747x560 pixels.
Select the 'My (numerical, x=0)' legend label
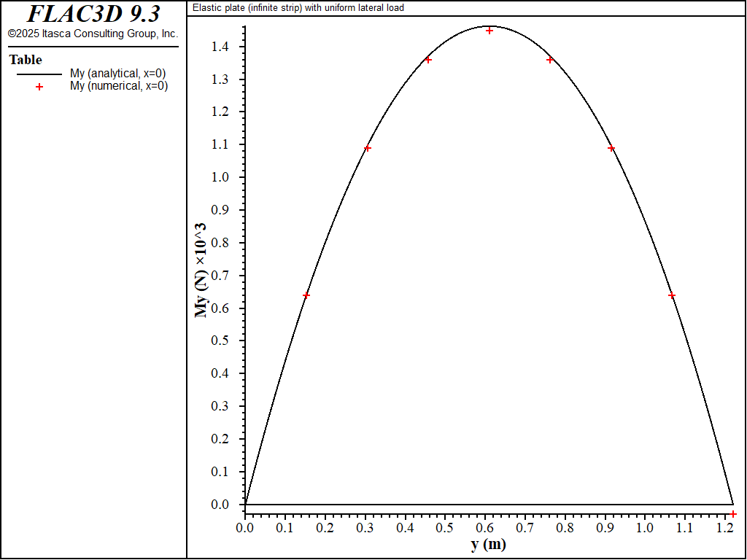point(118,86)
